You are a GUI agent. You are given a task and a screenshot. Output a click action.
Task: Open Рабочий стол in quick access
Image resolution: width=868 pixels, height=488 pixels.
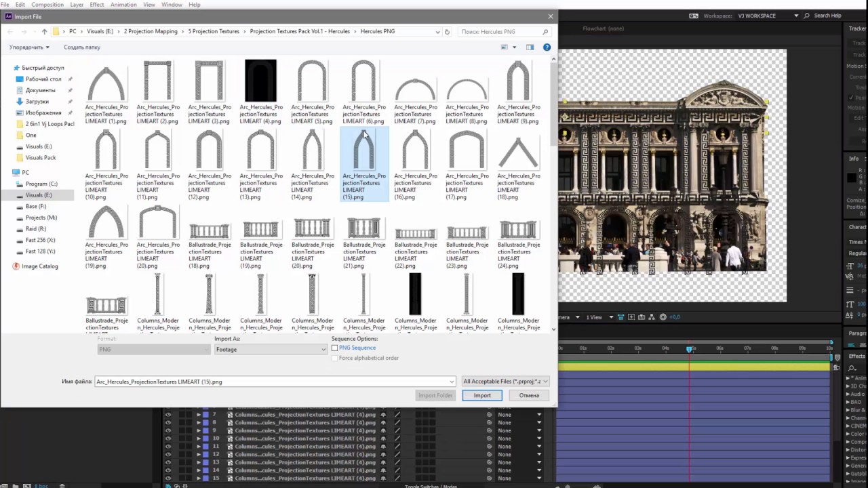tap(43, 79)
